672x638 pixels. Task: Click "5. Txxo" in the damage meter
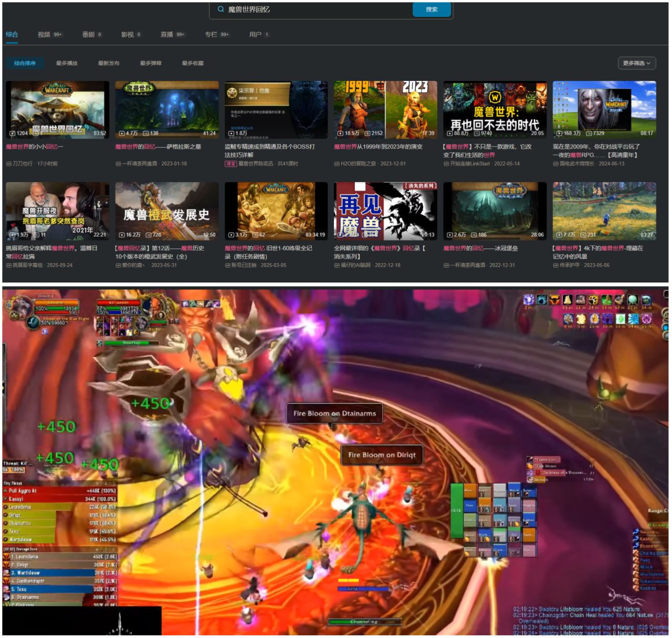60,589
